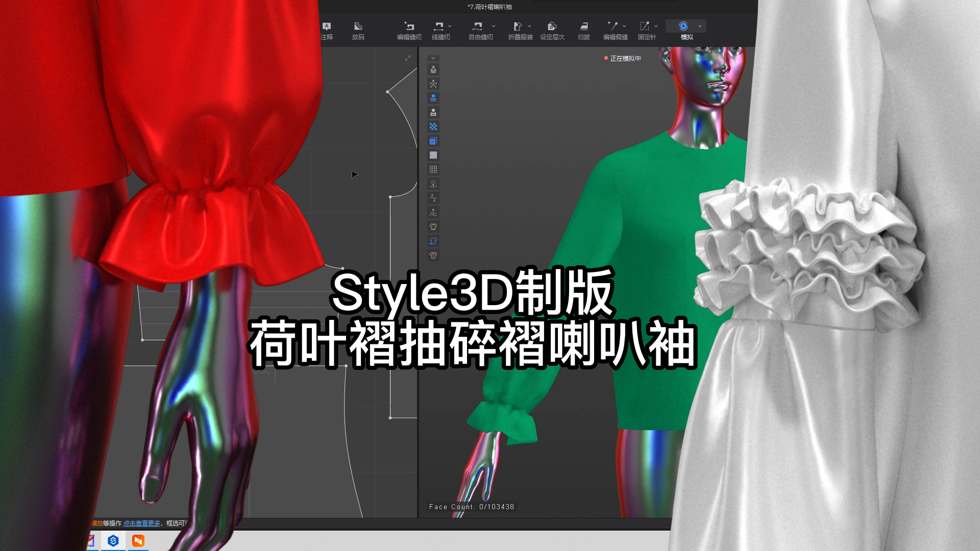Open the 模拟 simulate mode dropdown arrow
Screen dimensions: 980x551
pos(700,26)
